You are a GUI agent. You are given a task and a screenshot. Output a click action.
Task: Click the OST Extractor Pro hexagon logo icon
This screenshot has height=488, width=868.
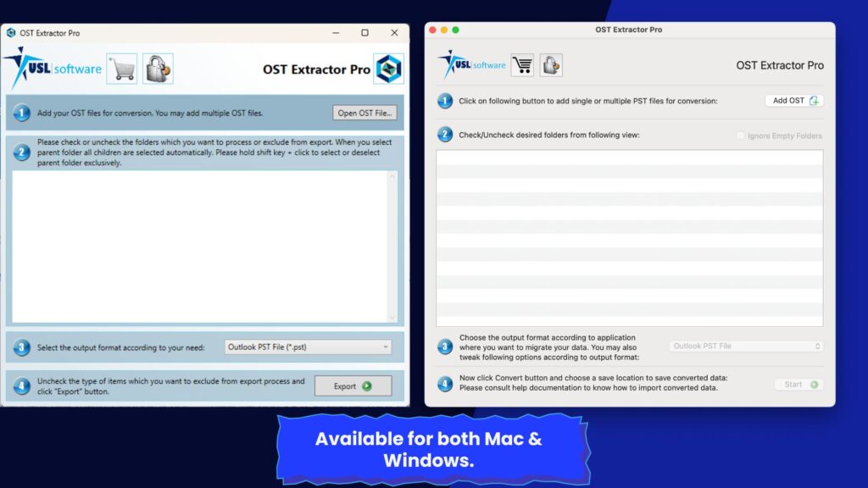point(389,69)
